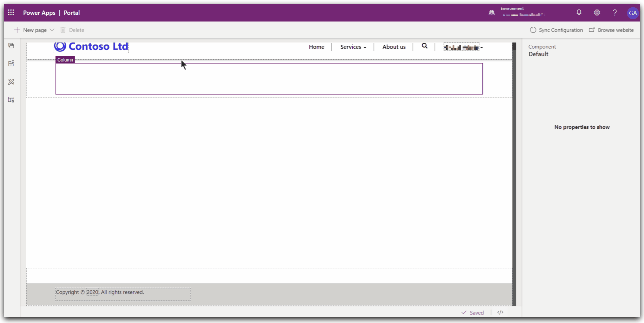Open the GA account avatar

click(x=633, y=13)
